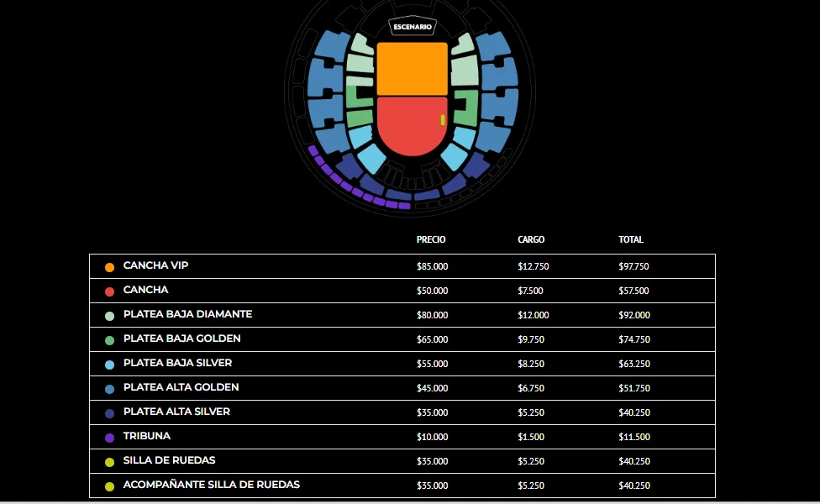Click the red Cancha legend dot
The width and height of the screenshot is (820, 504).
109,291
